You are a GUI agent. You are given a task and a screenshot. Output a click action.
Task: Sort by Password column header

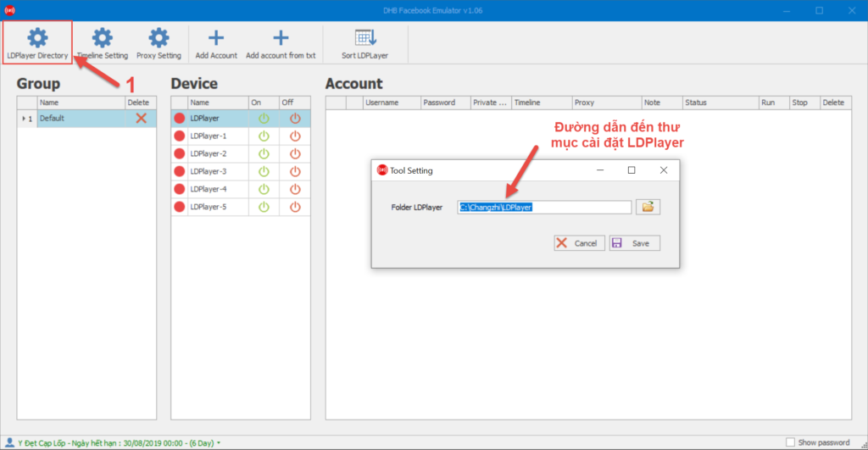pyautogui.click(x=446, y=103)
